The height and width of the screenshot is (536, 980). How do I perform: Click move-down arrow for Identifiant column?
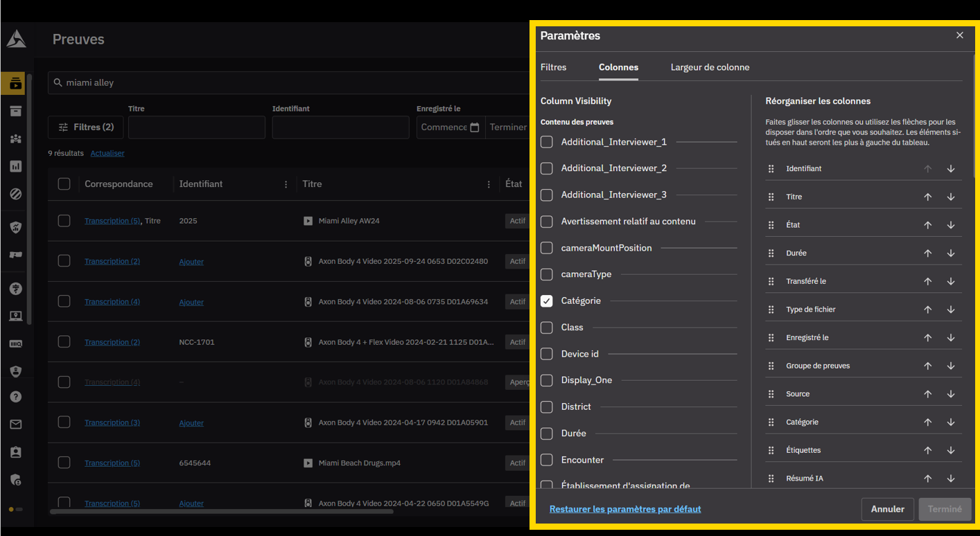(x=951, y=169)
